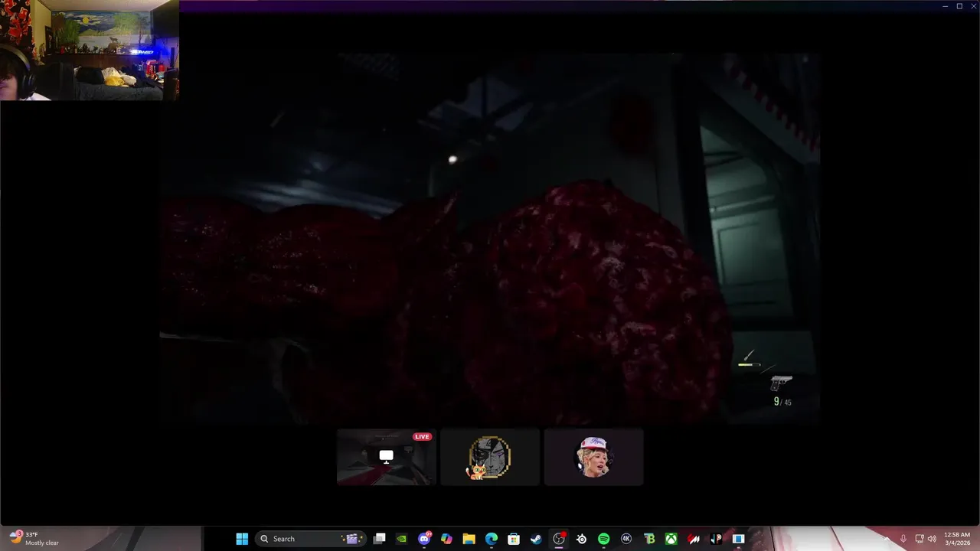The height and width of the screenshot is (551, 980).
Task: Open the P-logo taskbar app
Action: (x=716, y=539)
